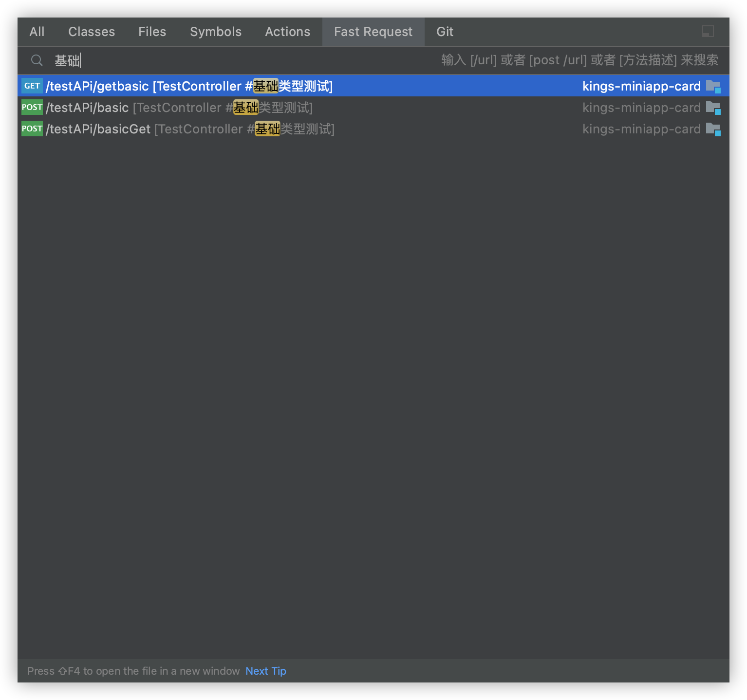The width and height of the screenshot is (747, 700).
Task: Click POST badge of /testAPi/basicGet row
Action: (x=32, y=129)
